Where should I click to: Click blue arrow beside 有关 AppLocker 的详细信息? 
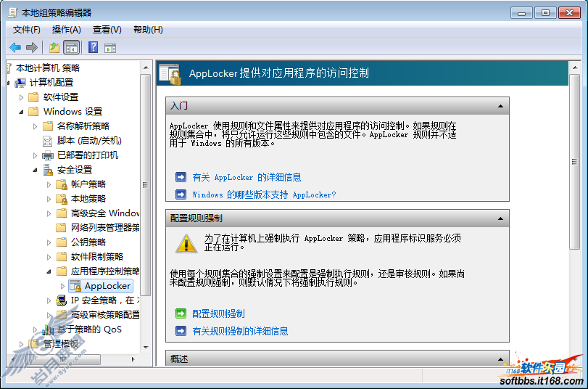pyautogui.click(x=181, y=177)
